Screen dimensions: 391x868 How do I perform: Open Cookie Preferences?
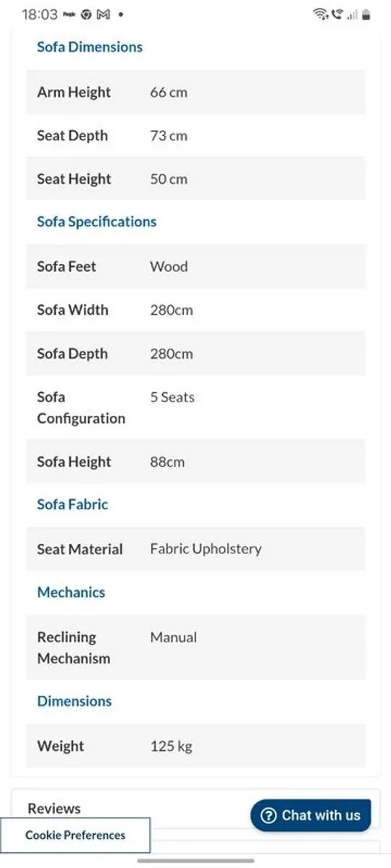[x=75, y=835]
